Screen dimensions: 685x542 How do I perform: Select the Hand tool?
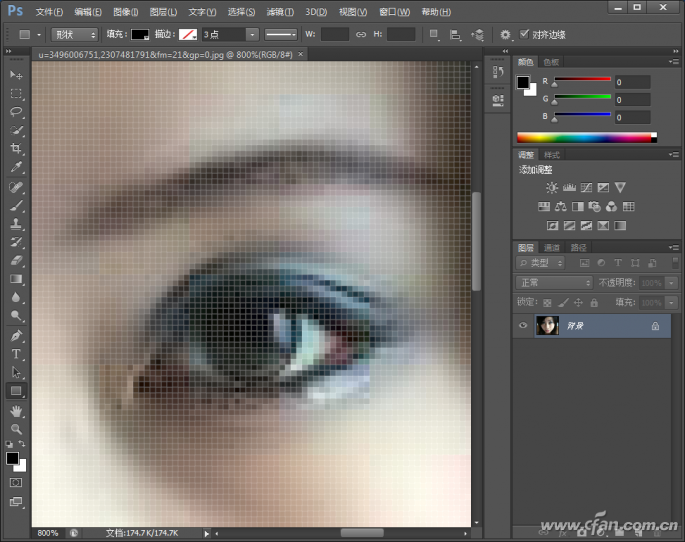(16, 411)
